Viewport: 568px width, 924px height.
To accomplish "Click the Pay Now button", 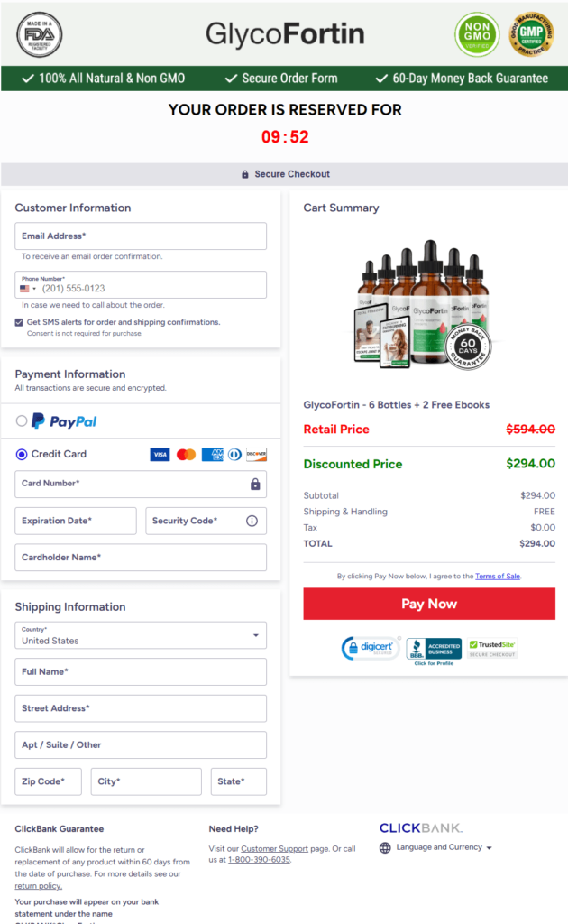I will point(429,604).
